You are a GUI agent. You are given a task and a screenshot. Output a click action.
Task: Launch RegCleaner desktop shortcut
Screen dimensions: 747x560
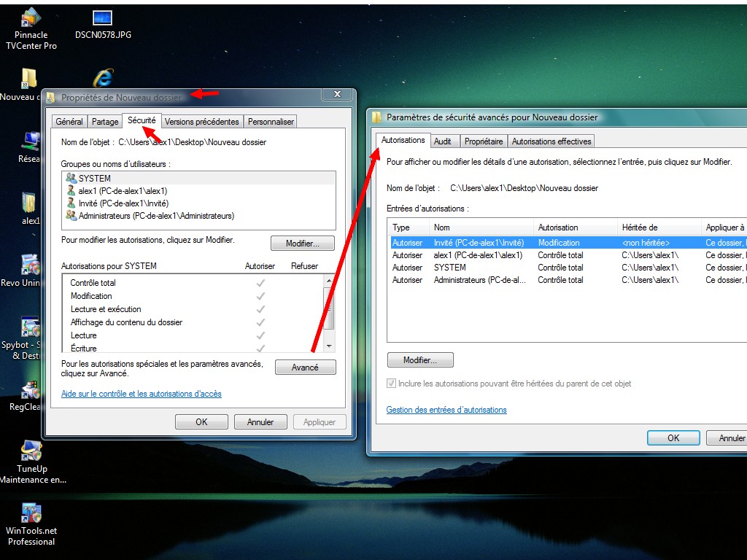pyautogui.click(x=29, y=392)
